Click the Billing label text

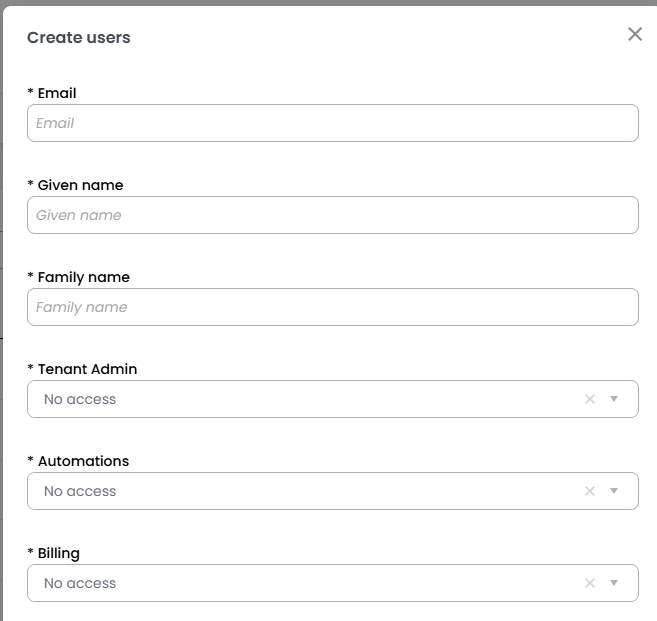click(58, 553)
